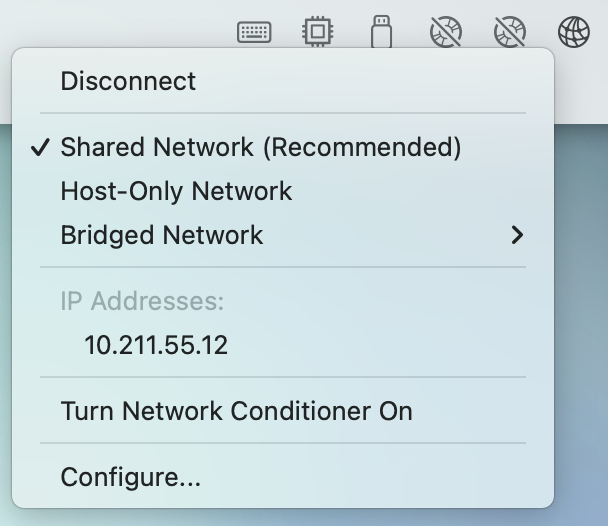The image size is (608, 526).
Task: Choose Disconnect from the network menu
Action: (128, 81)
